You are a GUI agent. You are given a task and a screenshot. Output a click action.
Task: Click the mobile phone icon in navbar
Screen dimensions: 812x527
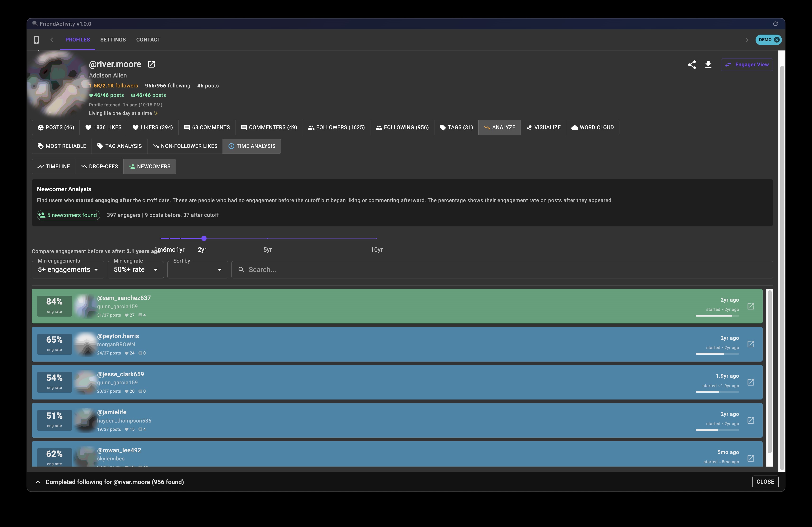(37, 40)
